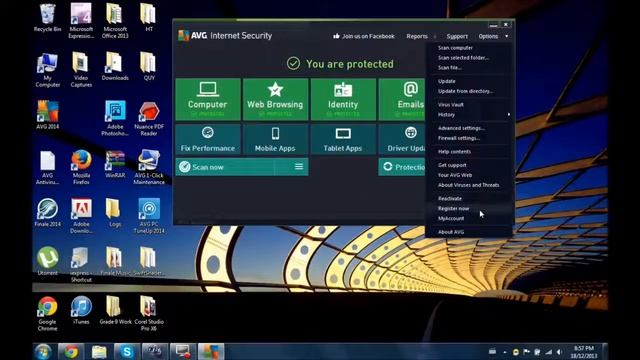Select Mozilla Firefox desktop shortcut
The height and width of the screenshot is (360, 640).
[81, 167]
